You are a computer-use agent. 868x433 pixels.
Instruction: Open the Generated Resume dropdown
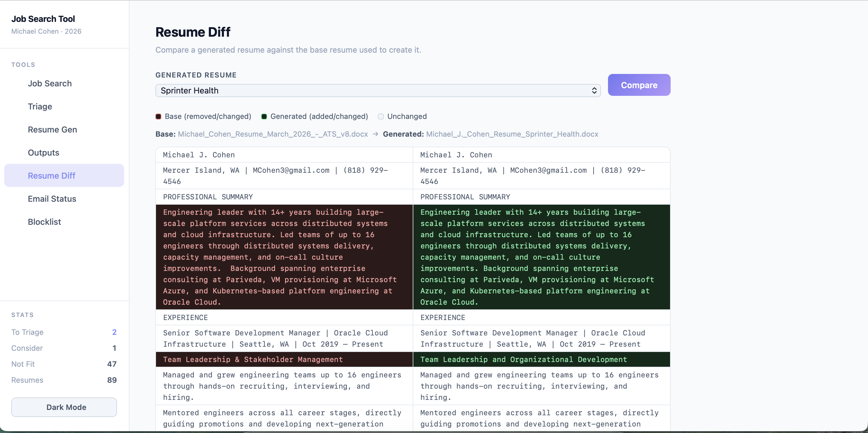click(377, 91)
